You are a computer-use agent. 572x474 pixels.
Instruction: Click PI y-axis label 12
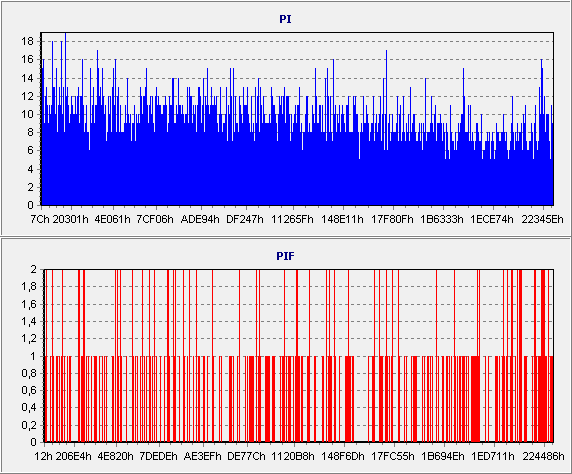pyautogui.click(x=27, y=96)
